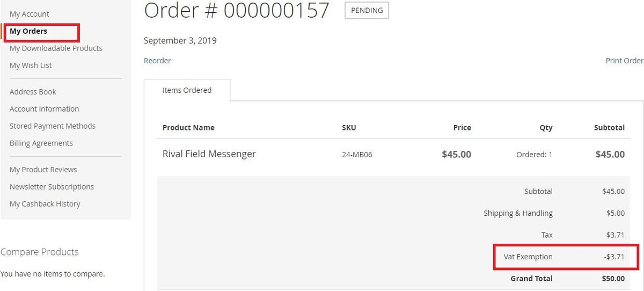
Task: Go to My Downloadable Products
Action: [56, 48]
